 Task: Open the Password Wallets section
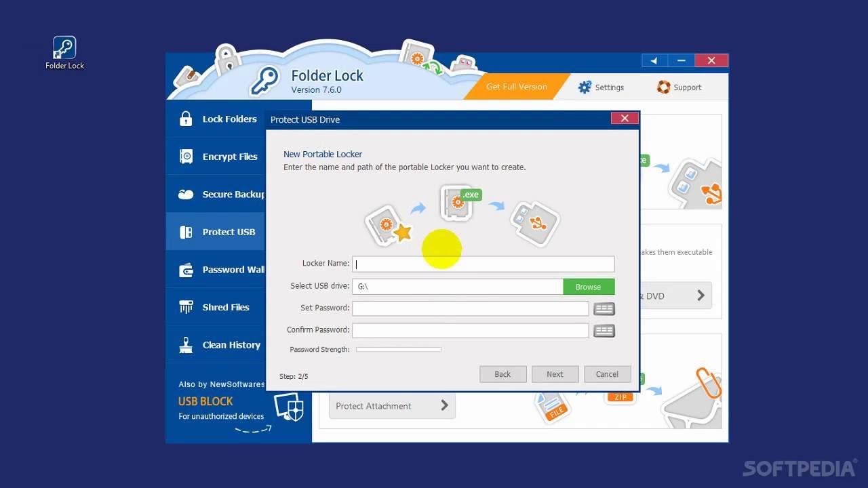[217, 270]
